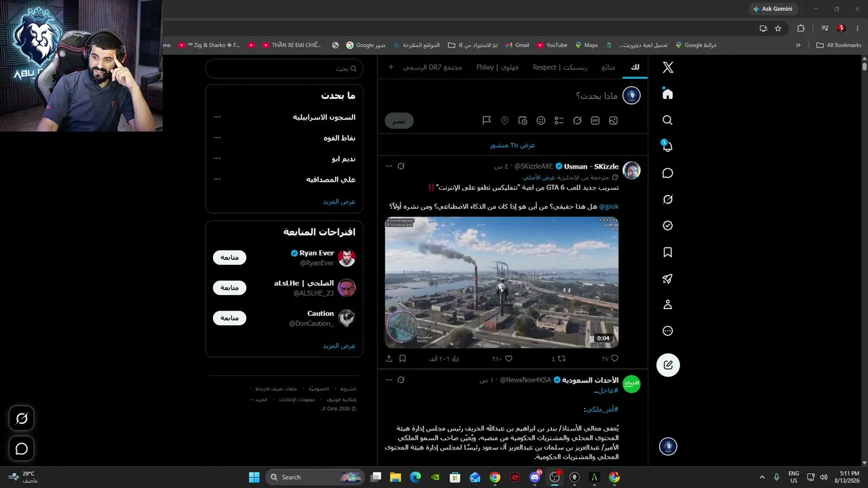Click the X search box
Viewport: 868px width, 488px height.
pos(284,68)
